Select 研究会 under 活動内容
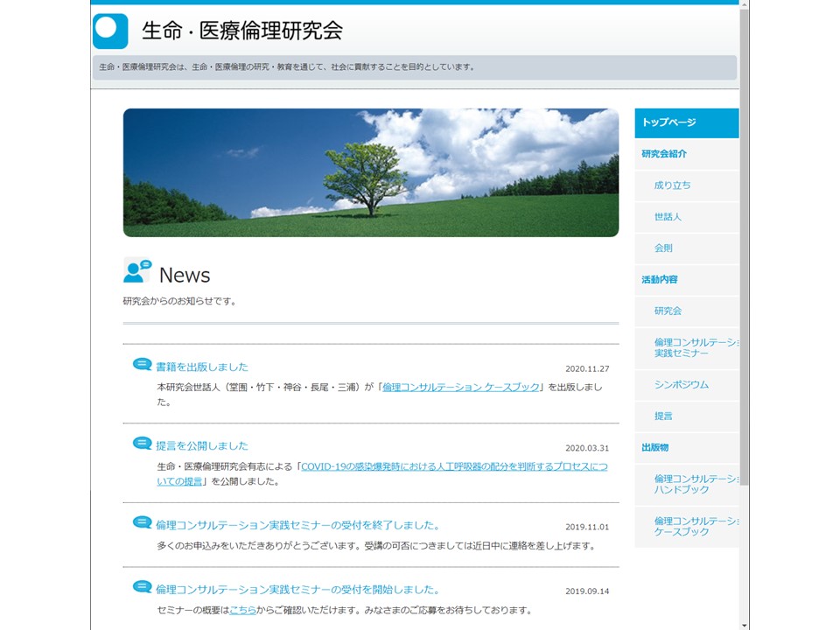 click(668, 311)
